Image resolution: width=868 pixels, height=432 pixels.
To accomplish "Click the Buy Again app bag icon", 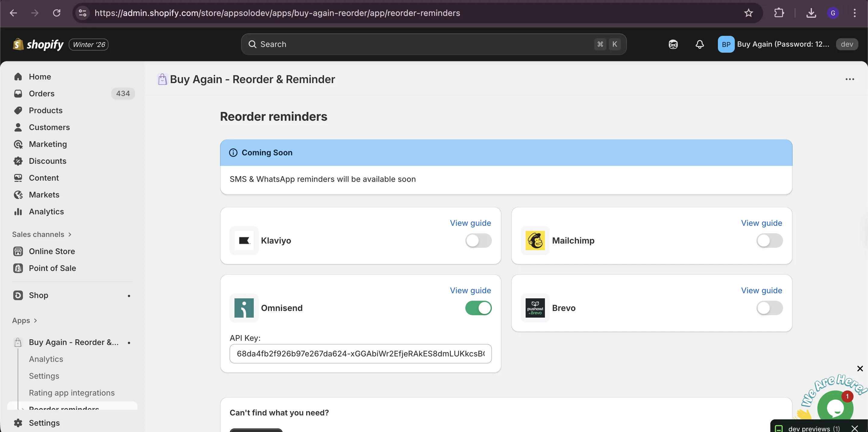I will click(162, 79).
